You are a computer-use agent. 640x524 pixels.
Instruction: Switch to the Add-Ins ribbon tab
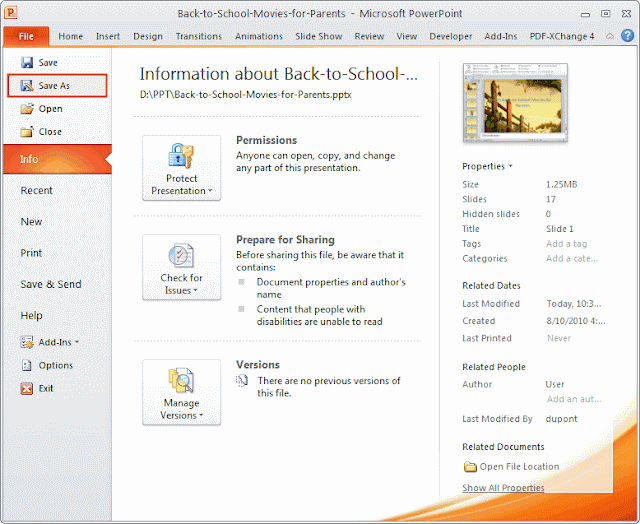501,36
